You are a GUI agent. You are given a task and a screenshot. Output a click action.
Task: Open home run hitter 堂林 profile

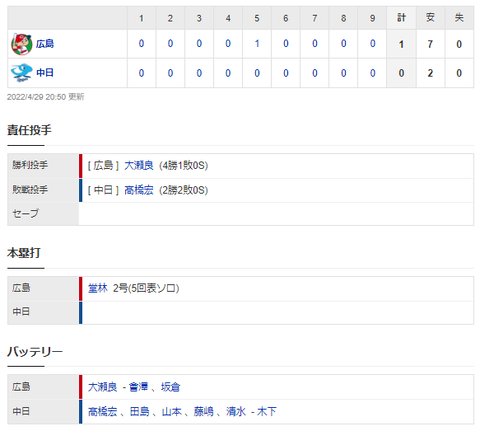(98, 288)
